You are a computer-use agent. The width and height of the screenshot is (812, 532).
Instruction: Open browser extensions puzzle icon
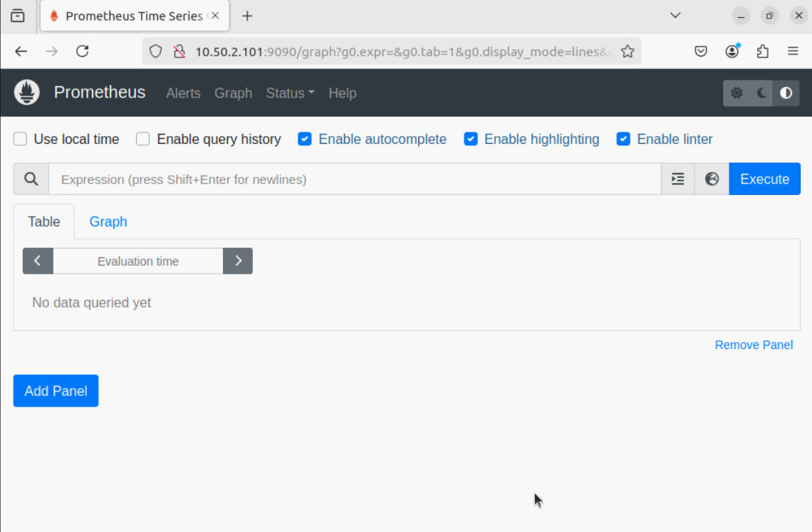(762, 51)
